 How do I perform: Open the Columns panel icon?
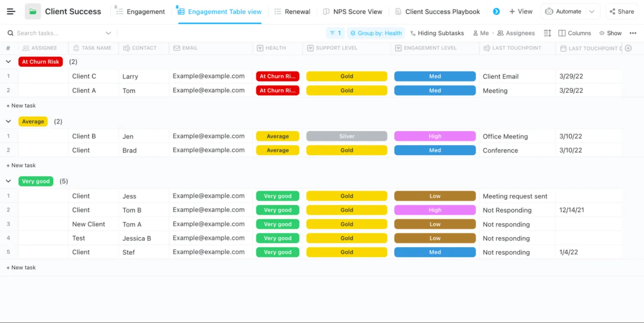coord(574,33)
